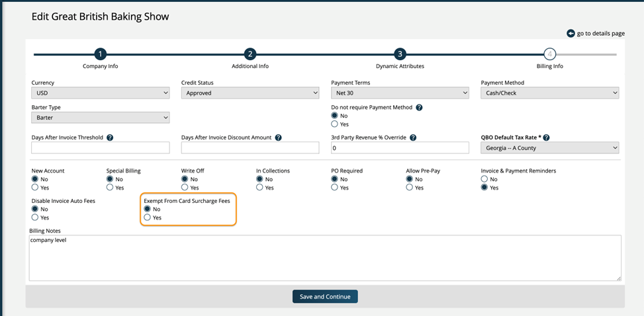Set Write Off to Yes
Screen dimensions: 644x316
pos(185,188)
